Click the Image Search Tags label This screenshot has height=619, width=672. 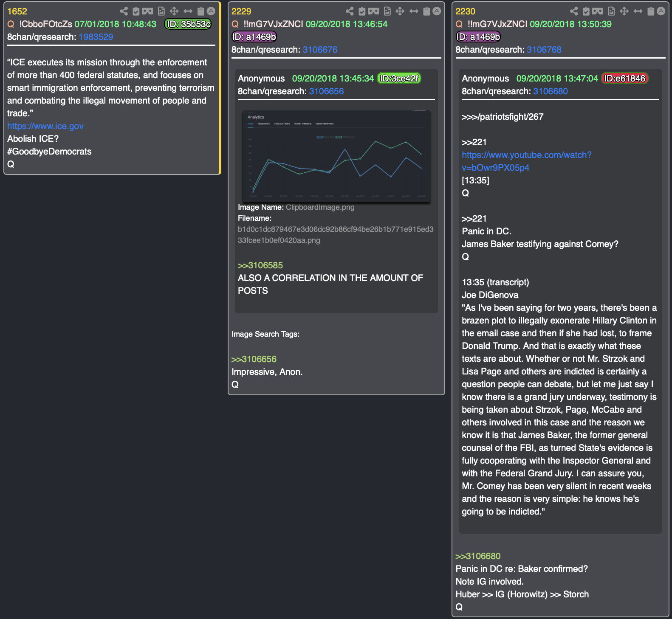click(x=265, y=334)
